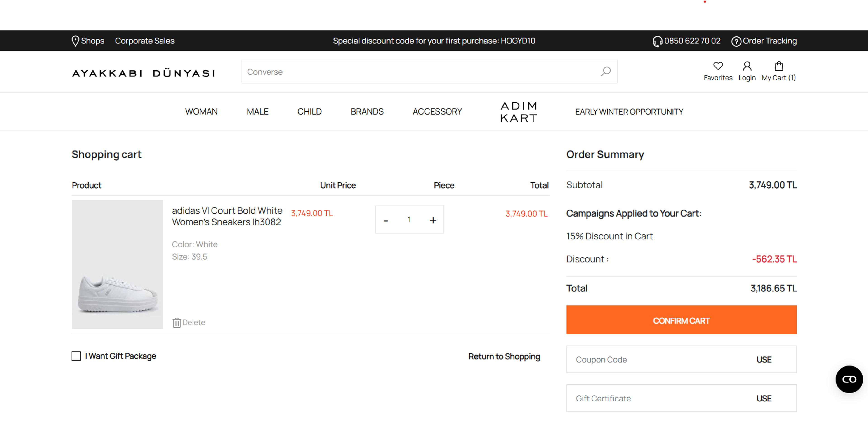Go to Ayakkabı Dünyası home logo
Viewport: 868px width, 425px height.
[x=143, y=73]
